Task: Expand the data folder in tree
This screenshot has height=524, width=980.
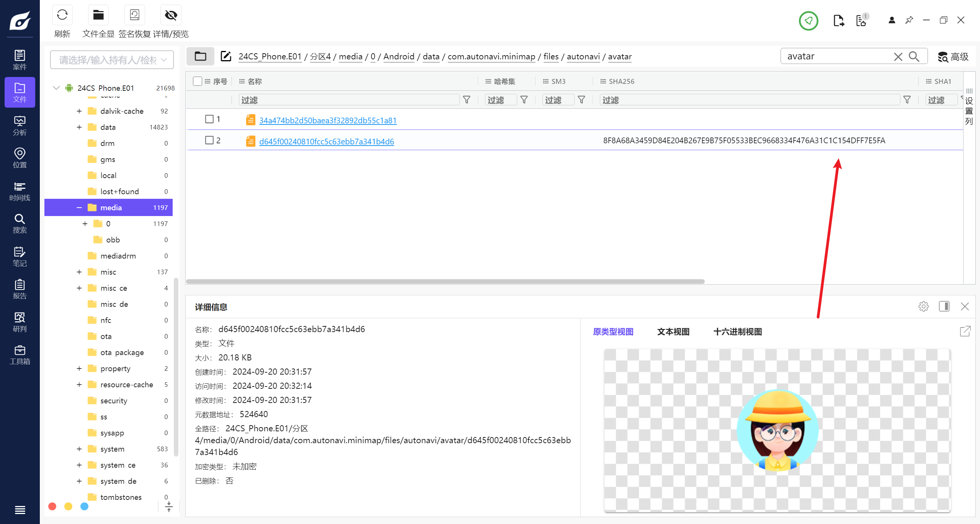Action: (x=79, y=127)
